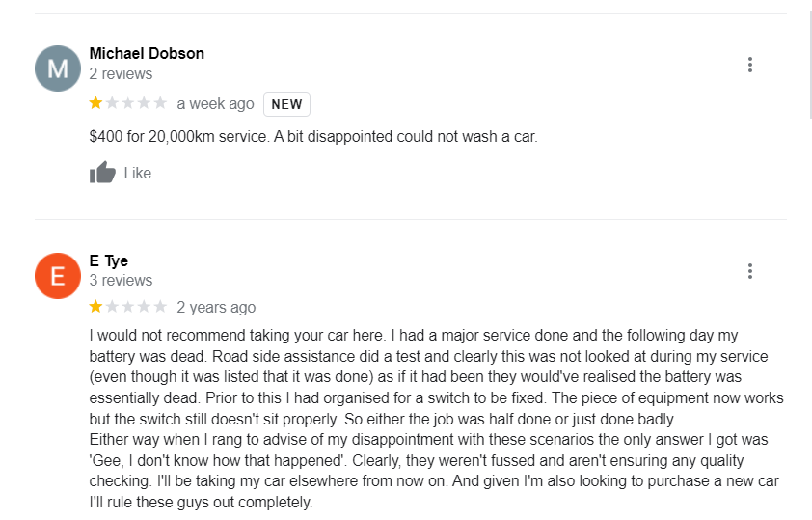
Task: Click Michael Dobson's grey M avatar
Action: pyautogui.click(x=58, y=68)
